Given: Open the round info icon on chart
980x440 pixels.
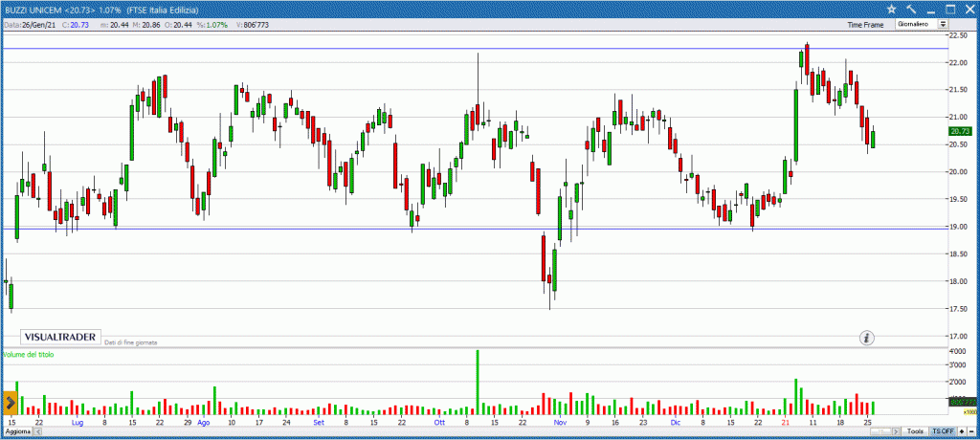Looking at the screenshot, I should (867, 338).
